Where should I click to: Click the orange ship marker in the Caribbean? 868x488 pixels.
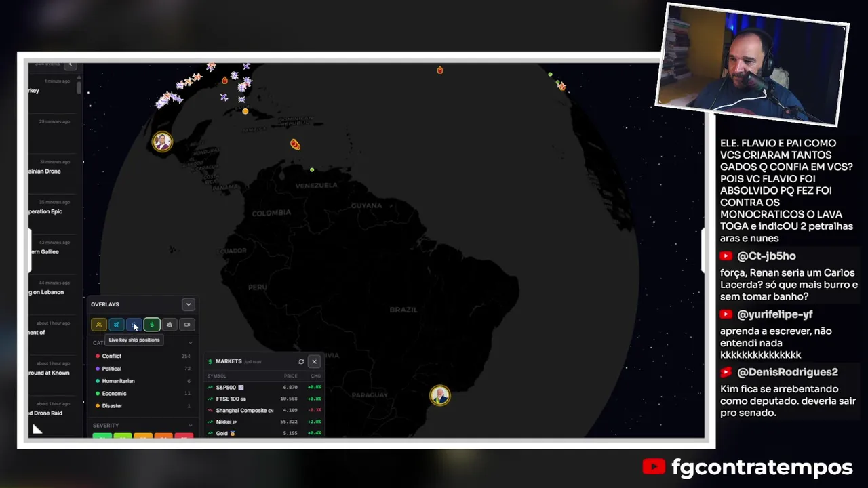click(x=295, y=144)
